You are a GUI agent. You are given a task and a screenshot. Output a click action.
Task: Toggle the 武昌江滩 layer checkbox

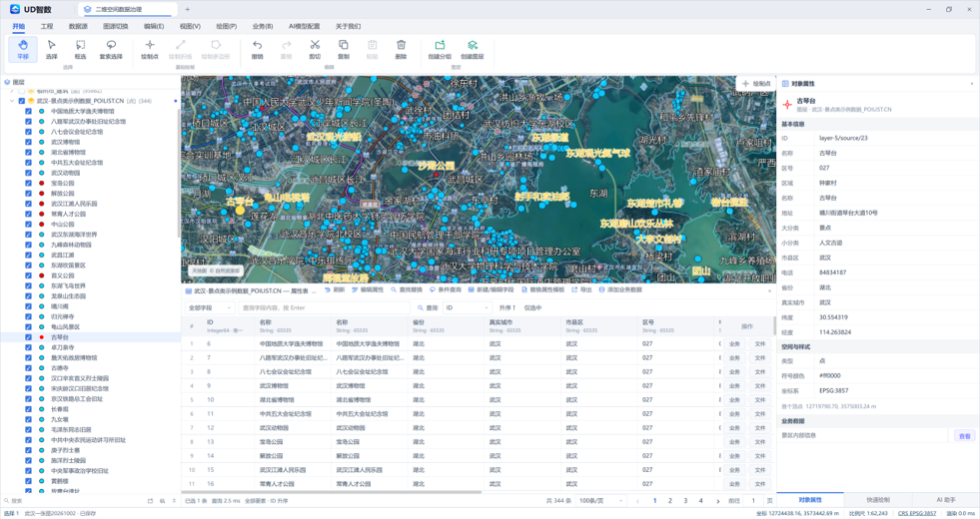pyautogui.click(x=28, y=255)
